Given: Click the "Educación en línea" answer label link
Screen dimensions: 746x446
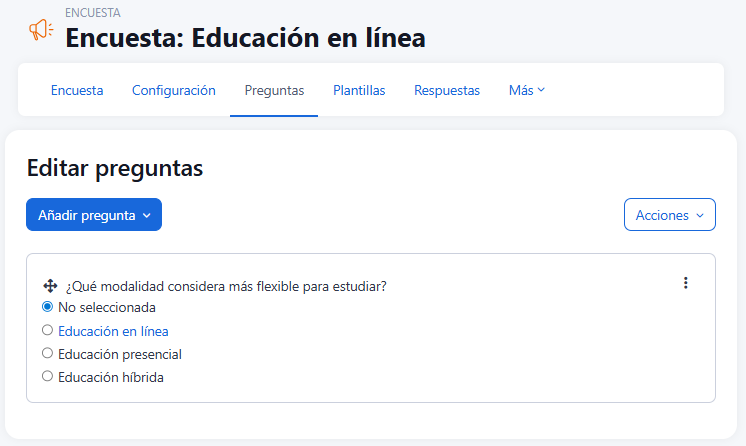Looking at the screenshot, I should click(113, 331).
